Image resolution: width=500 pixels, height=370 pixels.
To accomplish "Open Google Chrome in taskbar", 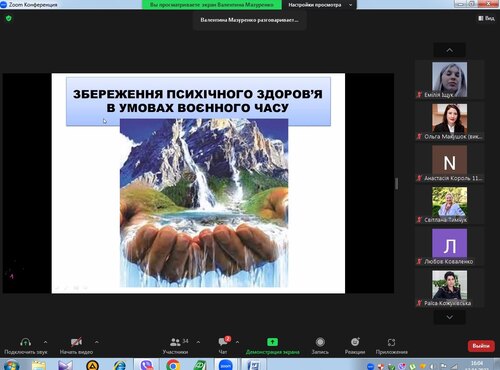I will 173,365.
